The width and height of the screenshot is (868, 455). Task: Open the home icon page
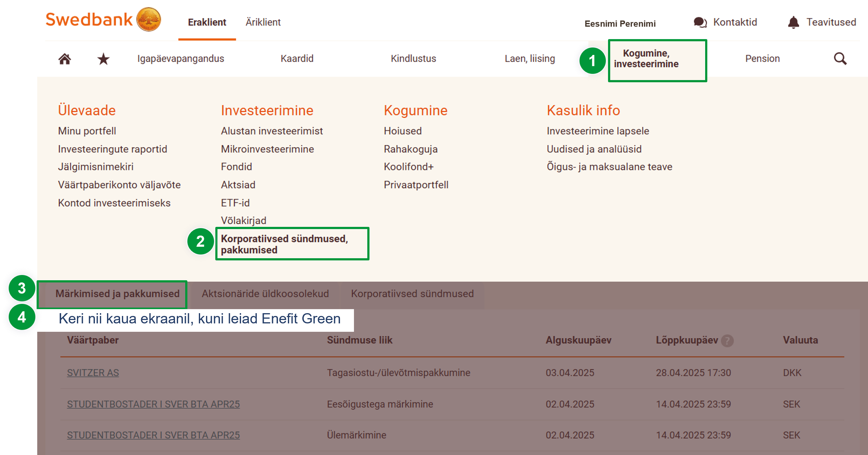click(x=65, y=59)
